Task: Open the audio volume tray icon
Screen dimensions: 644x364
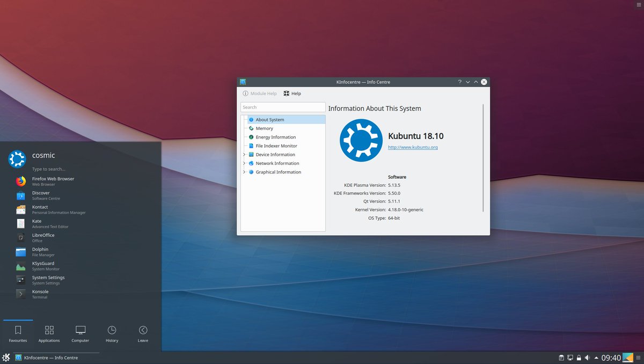Action: click(x=587, y=358)
